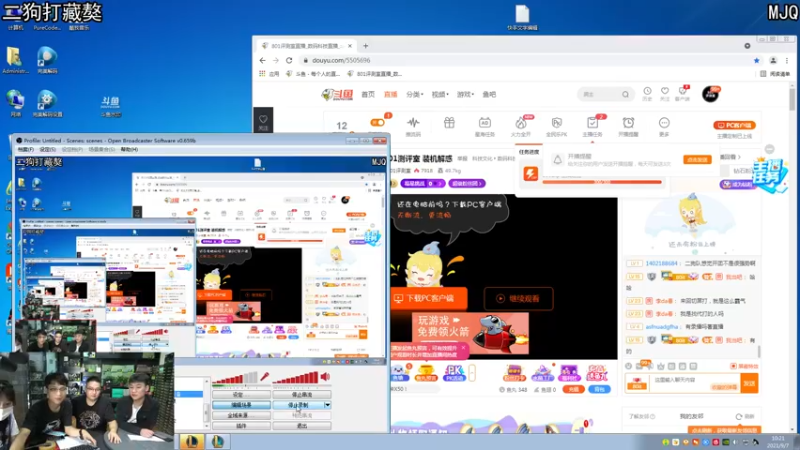Select the highlighted row in OBS scene list
The height and width of the screenshot is (450, 800).
coord(189,394)
